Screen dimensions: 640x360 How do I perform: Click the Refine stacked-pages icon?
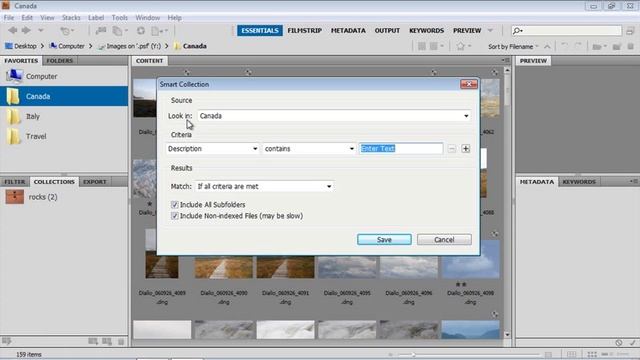(118, 31)
